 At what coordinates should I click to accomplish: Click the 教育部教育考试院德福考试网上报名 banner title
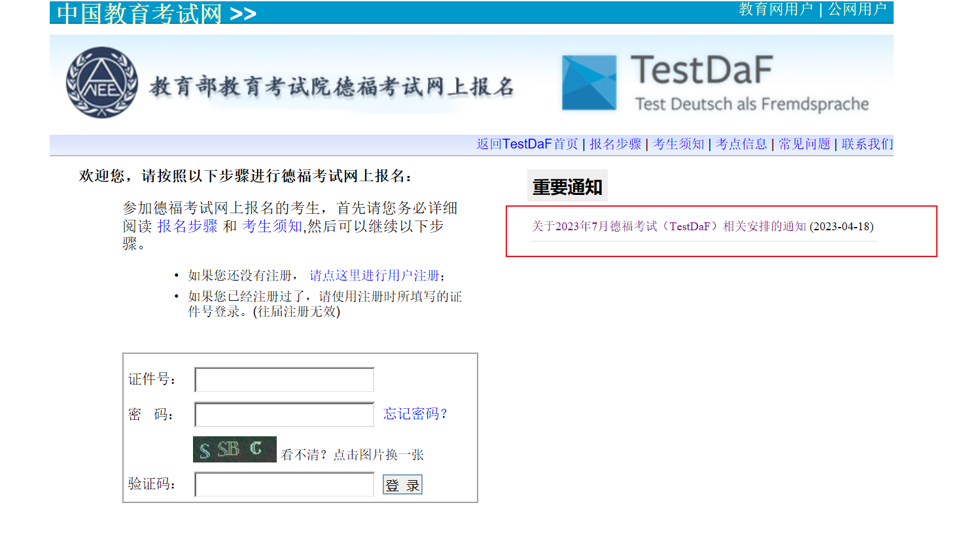[x=332, y=86]
